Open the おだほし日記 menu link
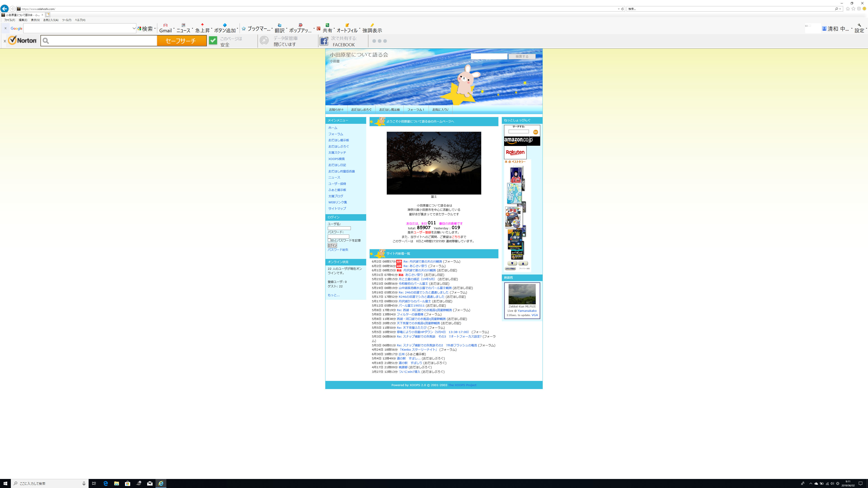Screen dimensions: 868x488 (337, 165)
